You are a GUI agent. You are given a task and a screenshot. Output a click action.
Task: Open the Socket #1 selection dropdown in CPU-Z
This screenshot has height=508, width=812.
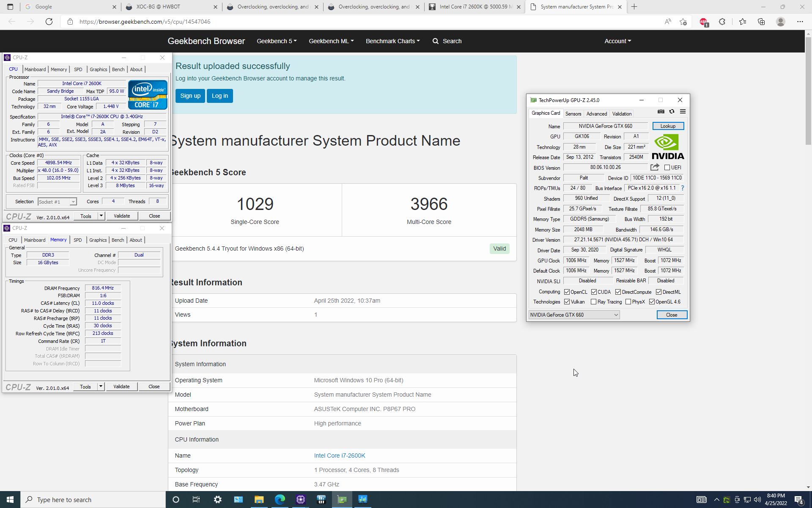57,202
